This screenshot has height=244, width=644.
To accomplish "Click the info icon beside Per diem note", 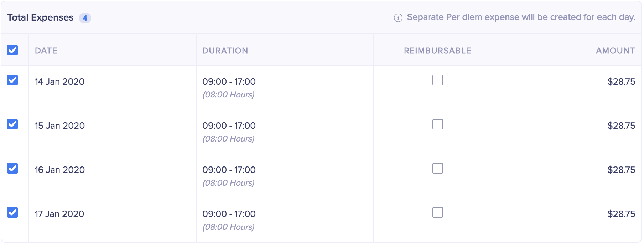I will pos(398,18).
